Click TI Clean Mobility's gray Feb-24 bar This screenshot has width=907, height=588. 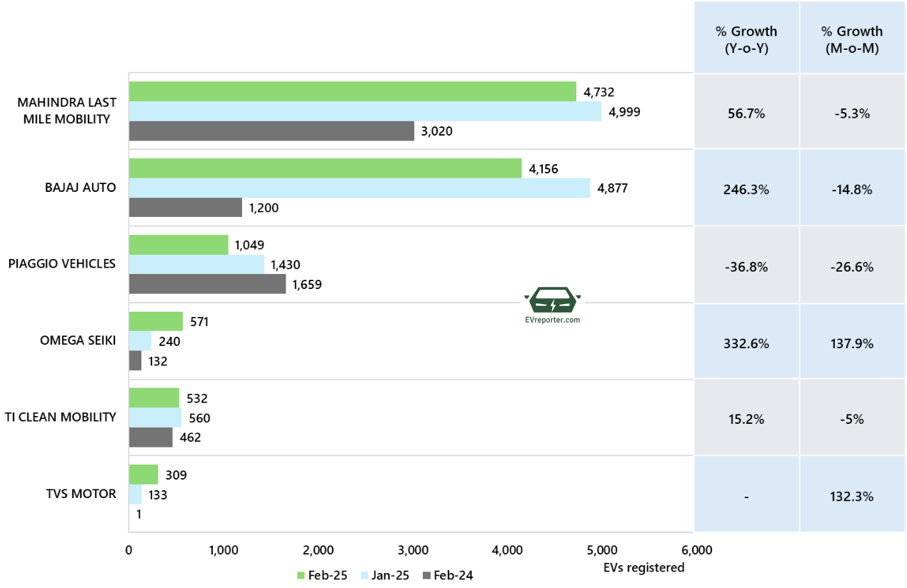tap(151, 437)
